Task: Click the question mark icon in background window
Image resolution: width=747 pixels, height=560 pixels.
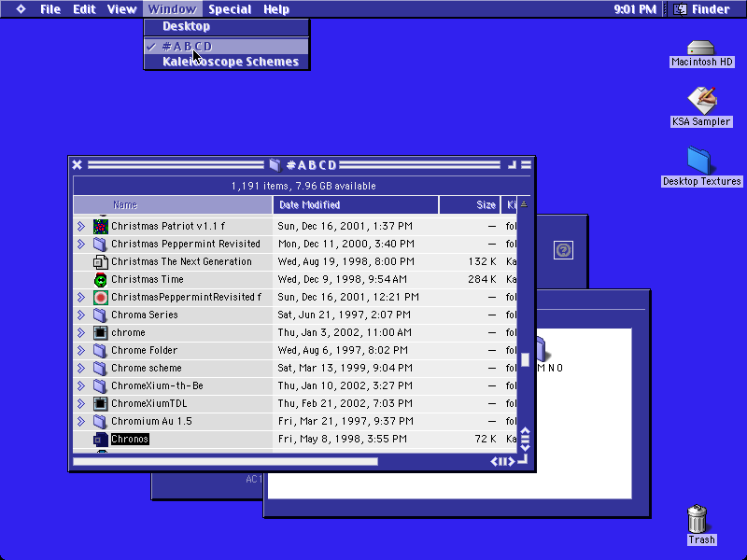Action: click(563, 250)
